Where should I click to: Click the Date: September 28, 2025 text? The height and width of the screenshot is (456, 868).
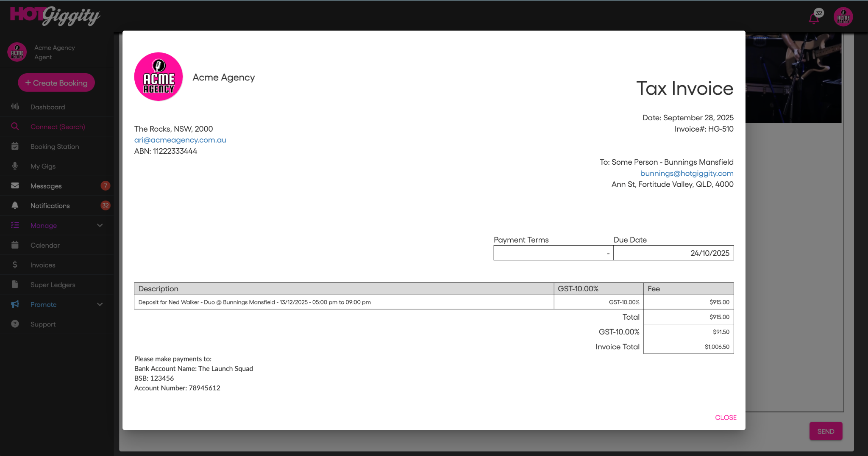point(688,118)
